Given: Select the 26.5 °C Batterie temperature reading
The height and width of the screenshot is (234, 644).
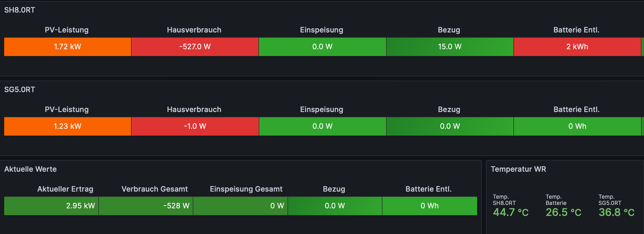Looking at the screenshot, I should (563, 212).
